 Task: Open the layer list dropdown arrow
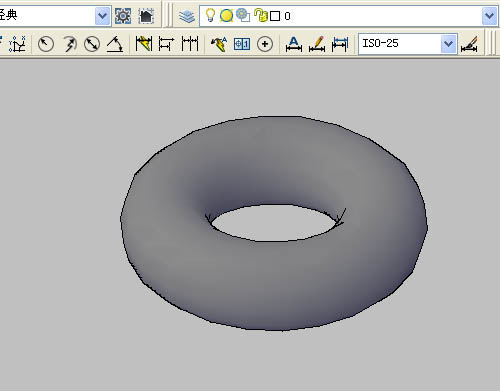point(489,16)
